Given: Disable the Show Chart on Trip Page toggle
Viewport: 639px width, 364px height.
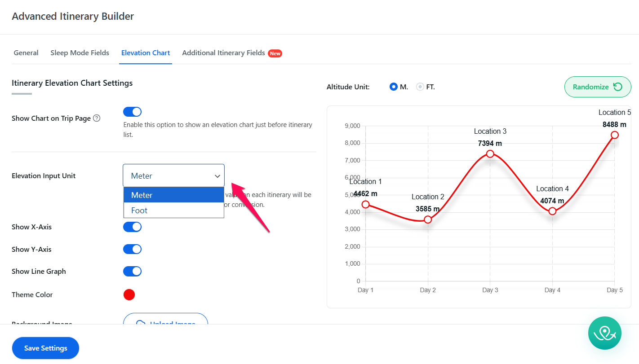Looking at the screenshot, I should (132, 112).
